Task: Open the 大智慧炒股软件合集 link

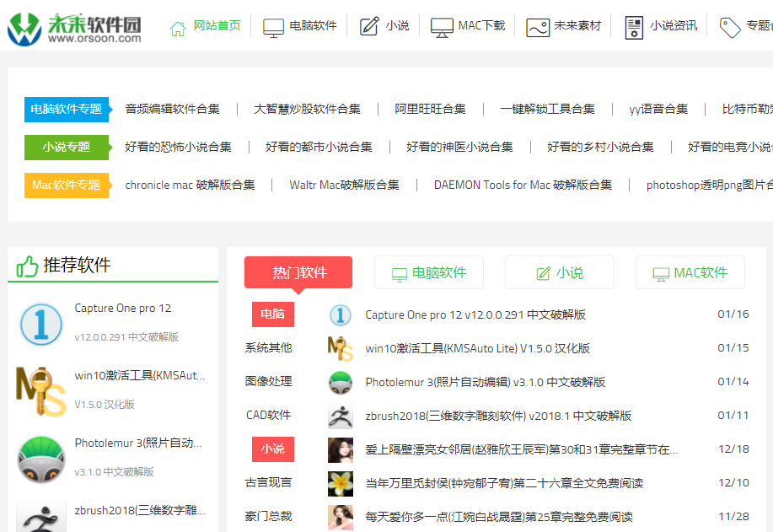Action: (x=307, y=109)
